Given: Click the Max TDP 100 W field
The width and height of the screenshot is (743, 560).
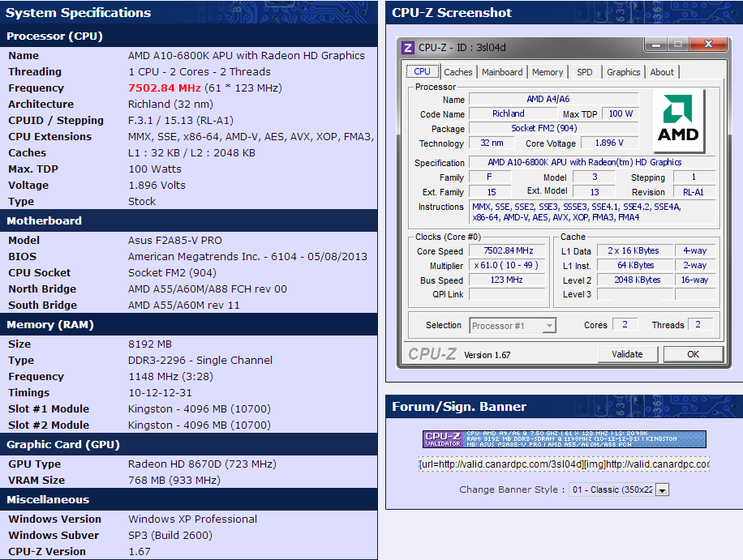Looking at the screenshot, I should point(621,113).
